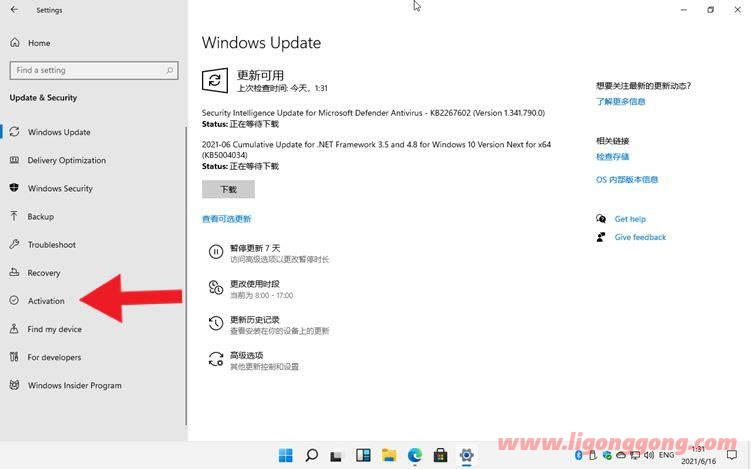751x469 pixels.
Task: Click Troubleshoot wrench icon
Action: [x=14, y=244]
